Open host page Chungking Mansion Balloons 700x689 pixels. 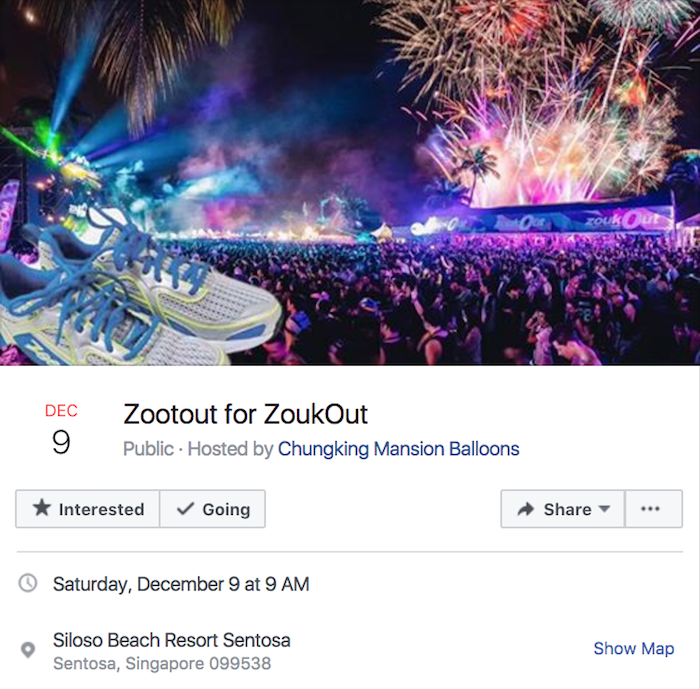398,449
